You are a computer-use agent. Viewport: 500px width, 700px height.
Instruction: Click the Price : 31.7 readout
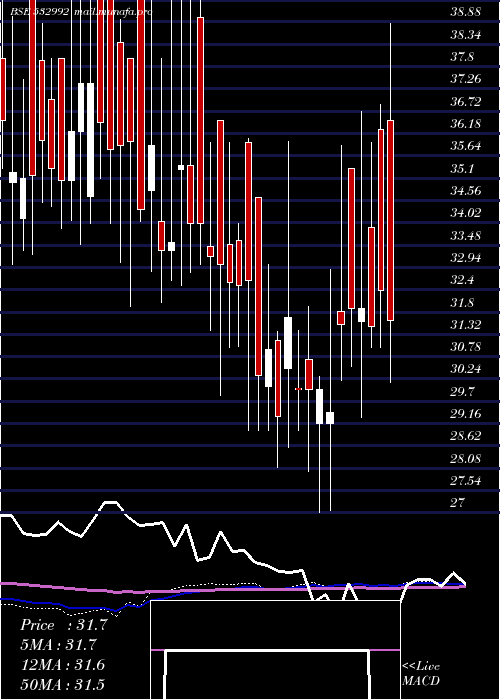(63, 625)
